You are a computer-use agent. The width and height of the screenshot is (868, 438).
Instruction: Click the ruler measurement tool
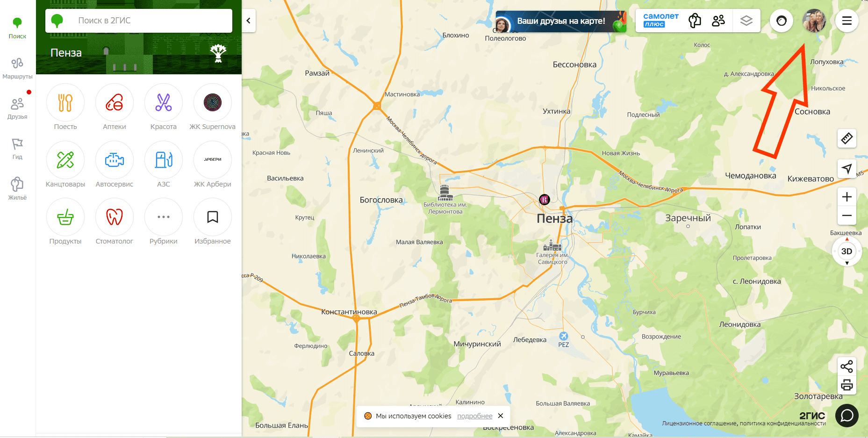pyautogui.click(x=847, y=138)
